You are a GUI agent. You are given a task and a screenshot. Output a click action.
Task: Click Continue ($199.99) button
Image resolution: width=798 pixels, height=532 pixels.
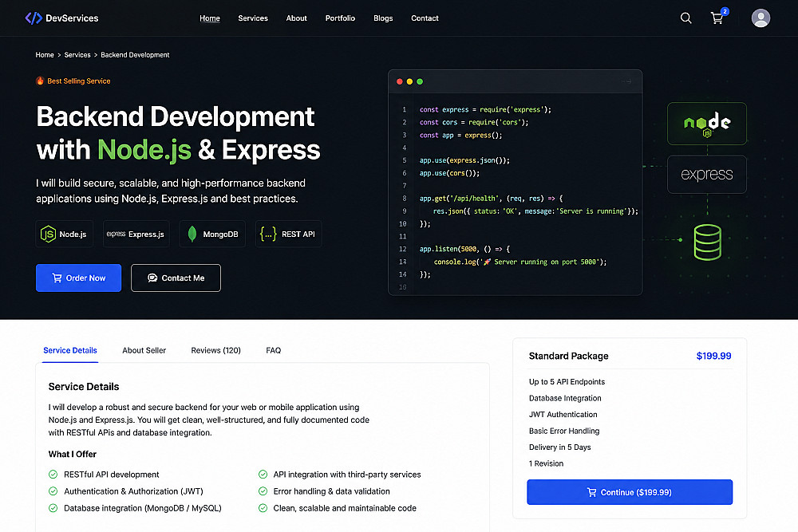tap(630, 492)
